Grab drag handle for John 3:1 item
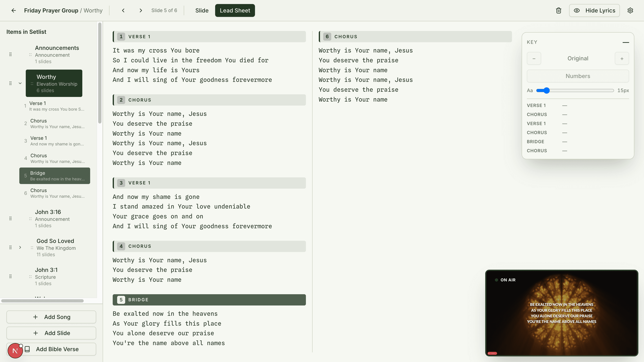The height and width of the screenshot is (362, 644). coord(10,277)
